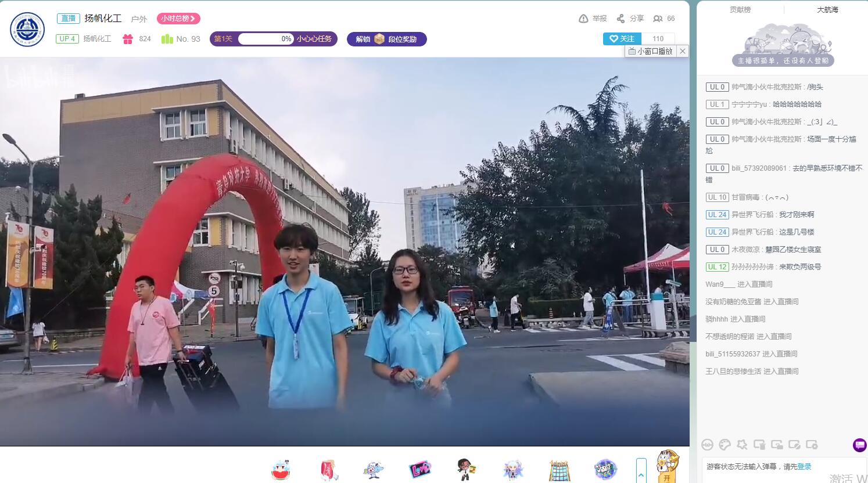Send the watermelon gift
The height and width of the screenshot is (483, 868).
click(281, 470)
